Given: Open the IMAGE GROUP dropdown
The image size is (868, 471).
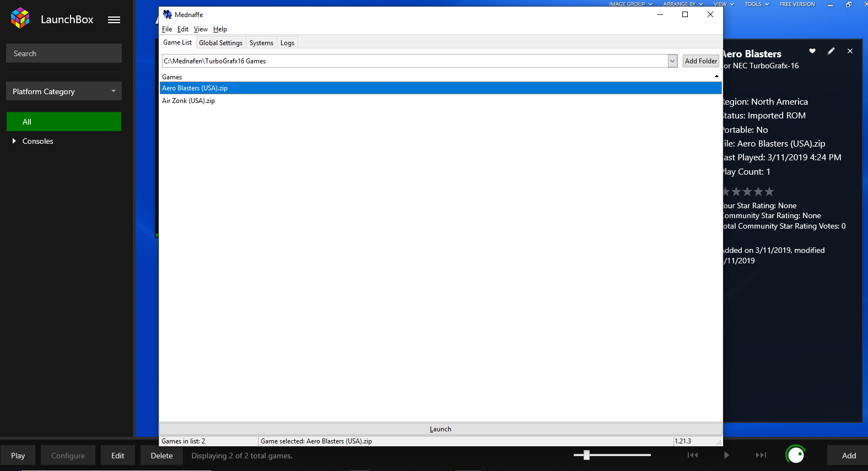Looking at the screenshot, I should [630, 4].
